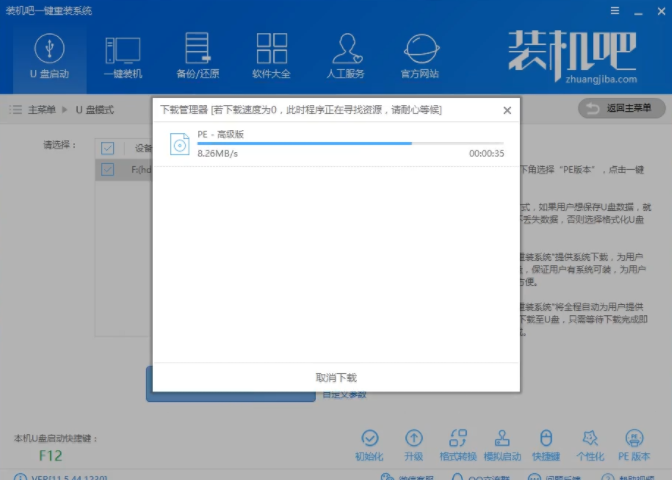
Task: Toggle the F: drive checkbox
Action: [108, 169]
